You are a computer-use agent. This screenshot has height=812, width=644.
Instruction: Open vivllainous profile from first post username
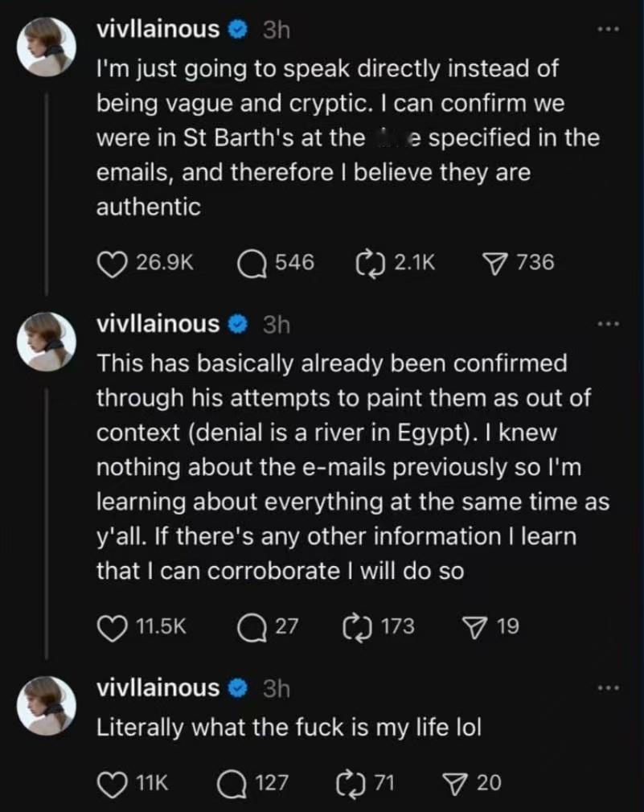pyautogui.click(x=158, y=30)
